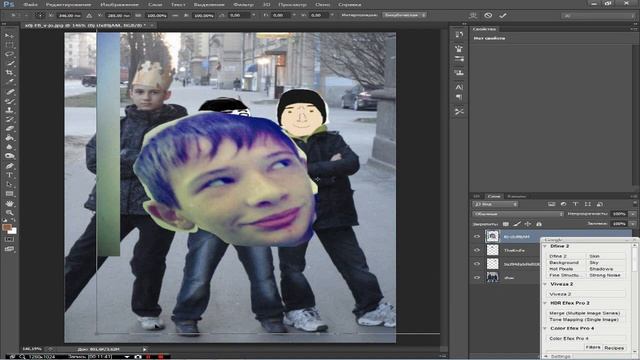Select the Blur tool
Screen dimensions: 640x360
pos(9,147)
